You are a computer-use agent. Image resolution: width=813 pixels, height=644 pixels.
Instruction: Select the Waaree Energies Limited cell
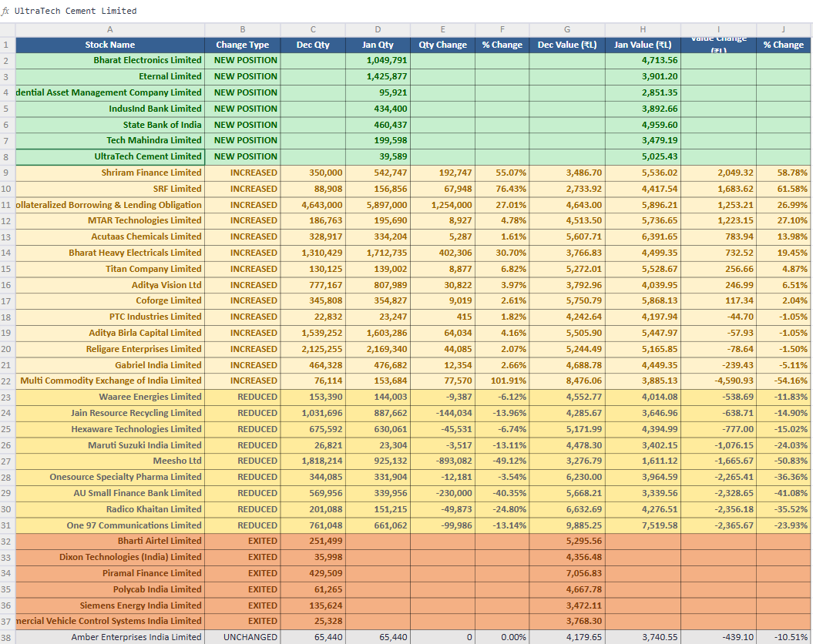coord(110,397)
